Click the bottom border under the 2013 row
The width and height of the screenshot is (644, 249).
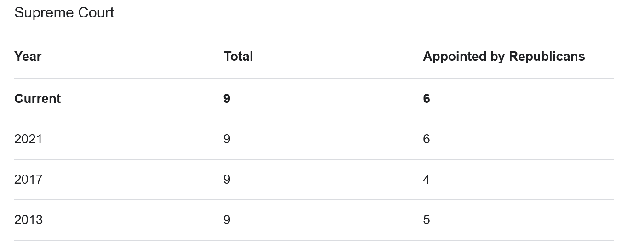click(x=313, y=240)
